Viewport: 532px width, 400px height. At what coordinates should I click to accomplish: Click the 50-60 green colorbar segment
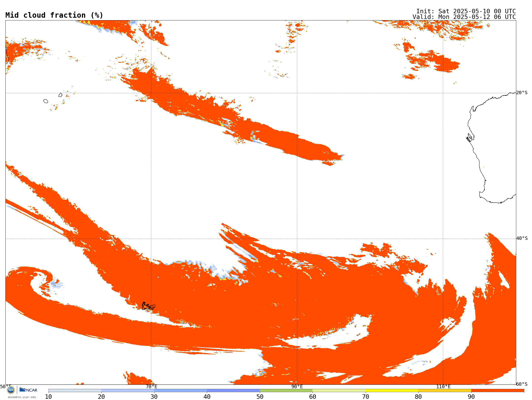tap(286, 391)
